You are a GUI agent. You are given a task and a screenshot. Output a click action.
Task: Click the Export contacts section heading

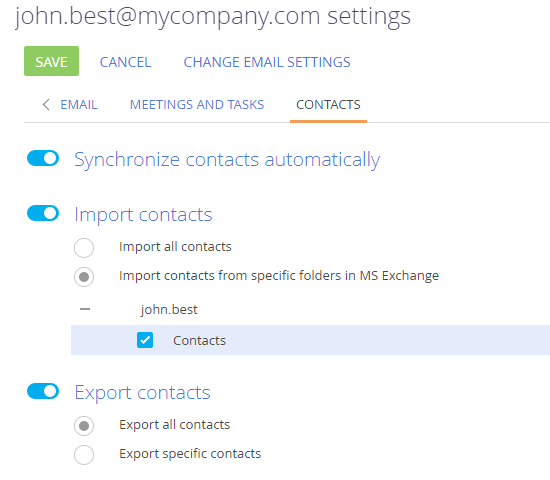pos(142,393)
